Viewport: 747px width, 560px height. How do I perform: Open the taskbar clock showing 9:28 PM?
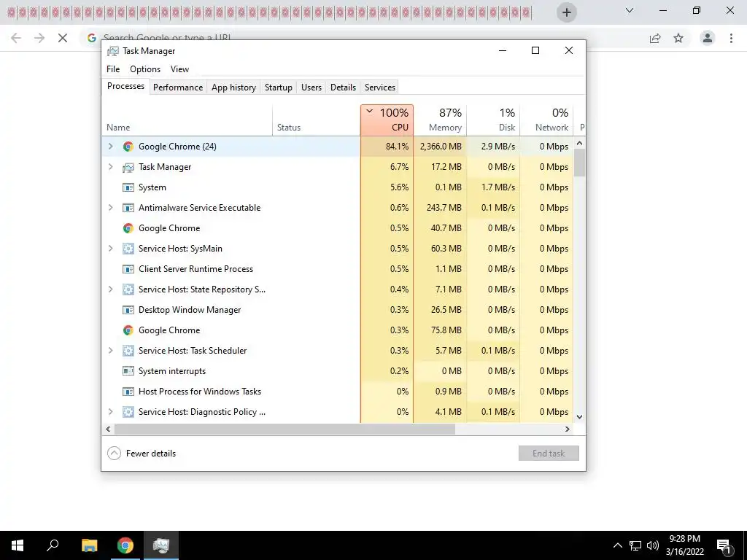(684, 545)
